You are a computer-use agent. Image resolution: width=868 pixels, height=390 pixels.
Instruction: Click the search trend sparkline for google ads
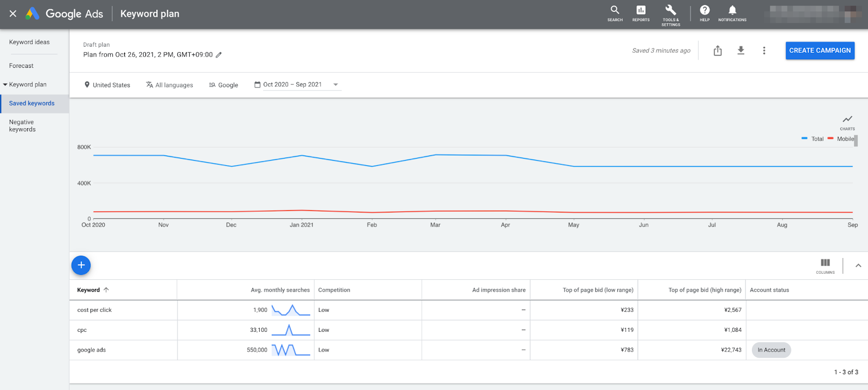tap(291, 350)
